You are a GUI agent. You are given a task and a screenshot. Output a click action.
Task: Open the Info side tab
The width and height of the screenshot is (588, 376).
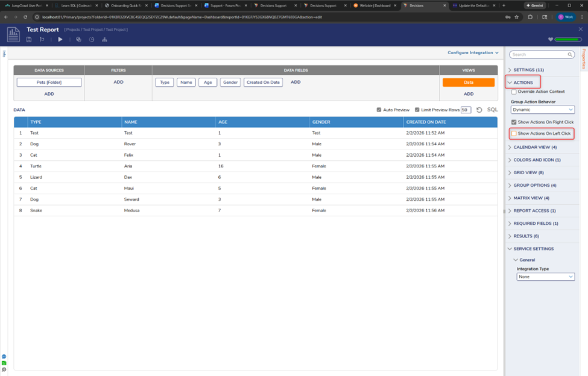click(4, 54)
